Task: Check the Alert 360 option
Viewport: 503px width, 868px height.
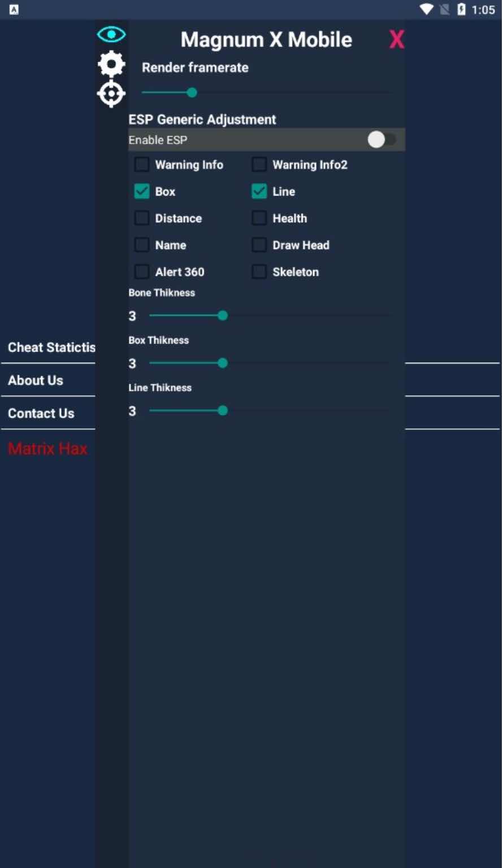Action: [x=142, y=272]
